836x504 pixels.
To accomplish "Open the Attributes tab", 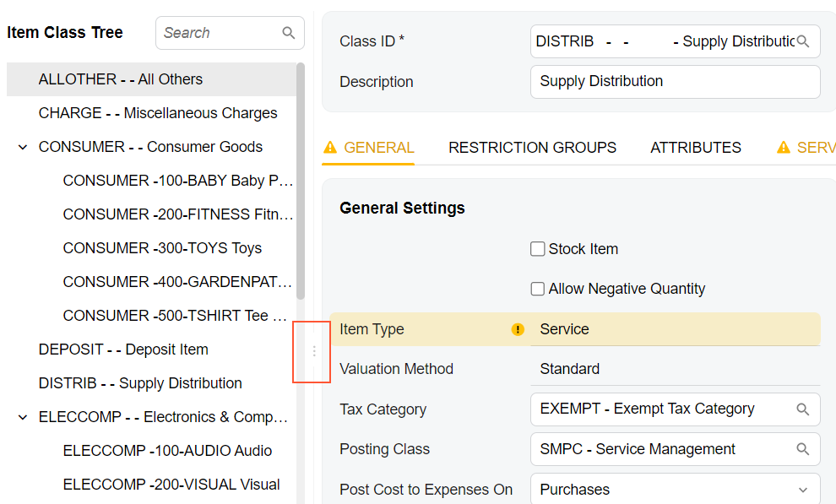I will coord(695,148).
